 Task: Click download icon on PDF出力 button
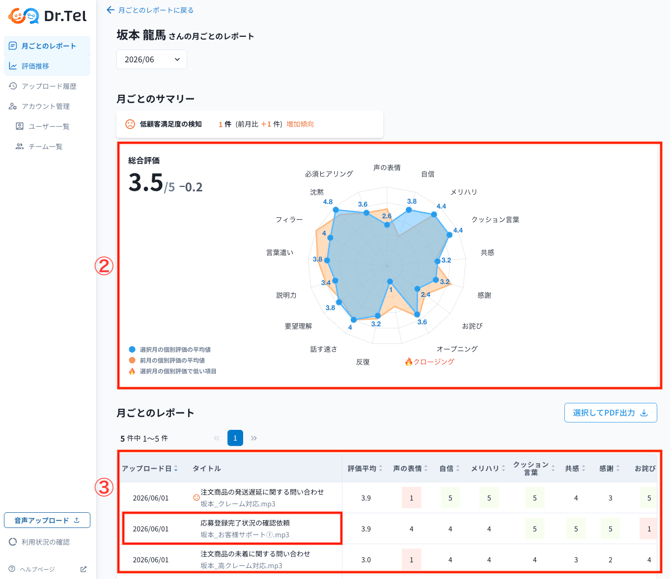644,413
